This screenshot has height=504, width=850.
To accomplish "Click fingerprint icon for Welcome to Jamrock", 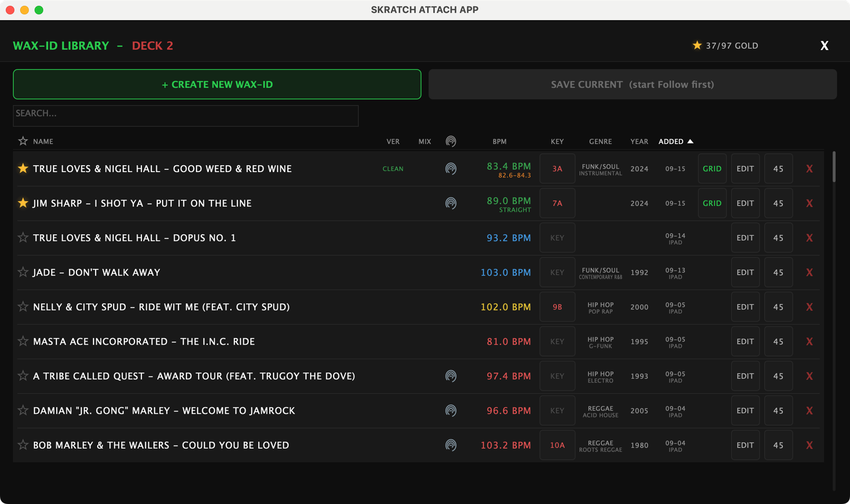I will [x=451, y=411].
